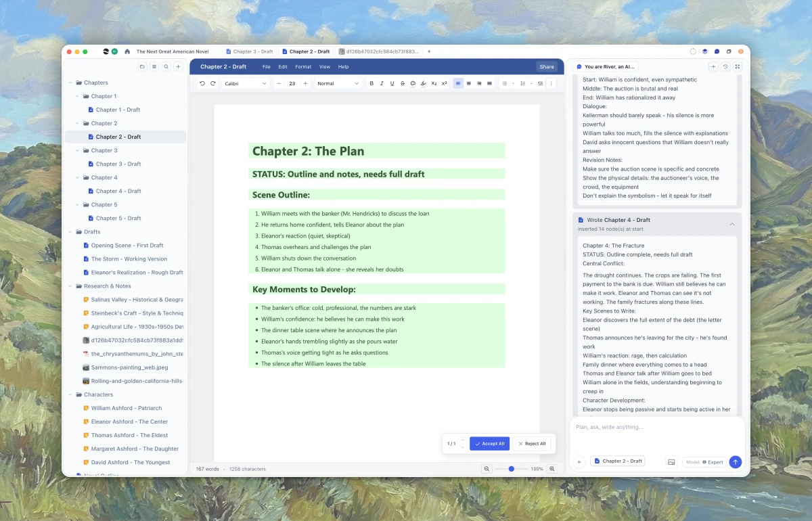Send the chat message
This screenshot has width=812, height=521.
click(736, 461)
